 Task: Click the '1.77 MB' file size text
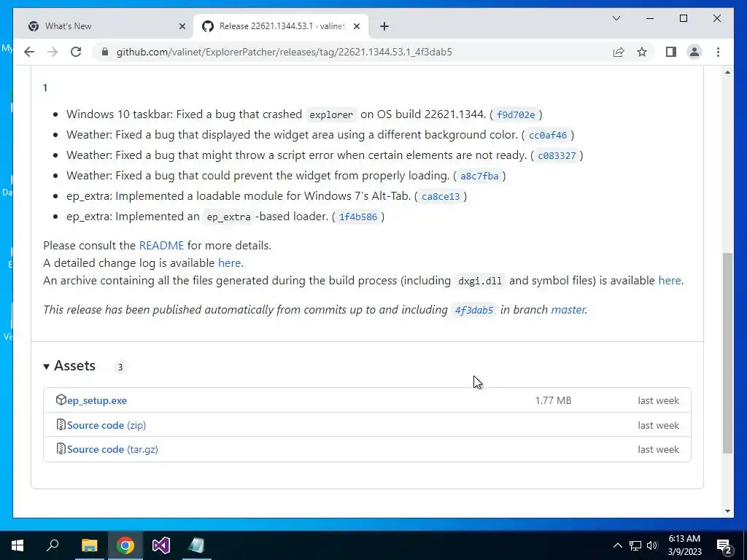(x=553, y=400)
